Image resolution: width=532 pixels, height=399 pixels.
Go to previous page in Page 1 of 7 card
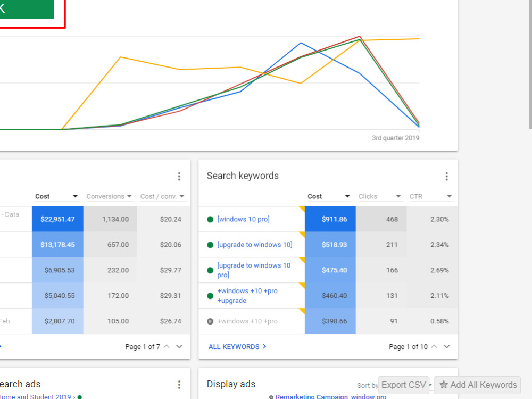[166, 346]
